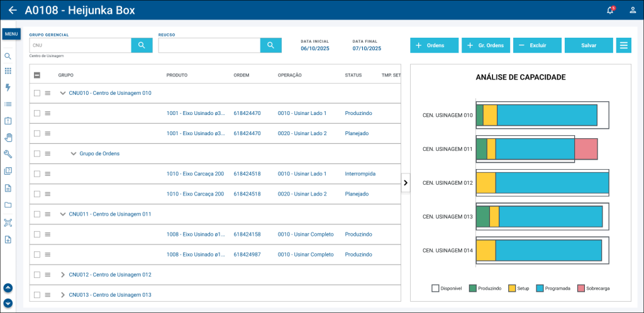This screenshot has height=313, width=644.
Task: Select checkbox for 1010 Eixo Carcaça Interrompida row
Action: click(x=37, y=174)
